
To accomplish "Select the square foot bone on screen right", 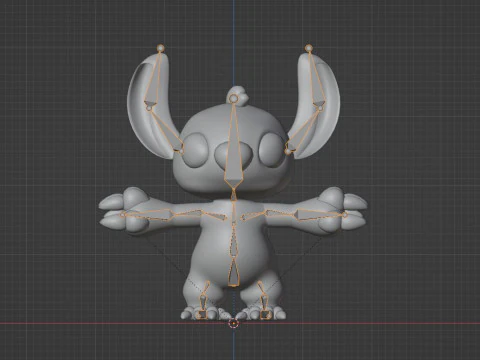I will coord(265,314).
